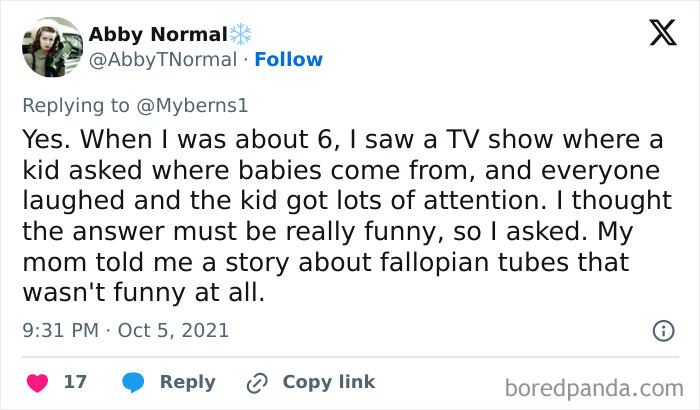Click the snowflake emoji beside Abby Normal
This screenshot has height=410, width=700.
click(241, 33)
